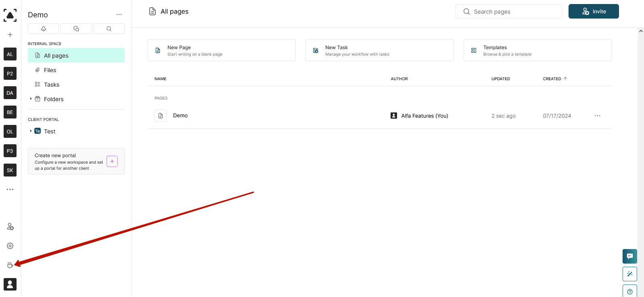Switch to the DA workspace
The image size is (644, 297).
point(10,93)
